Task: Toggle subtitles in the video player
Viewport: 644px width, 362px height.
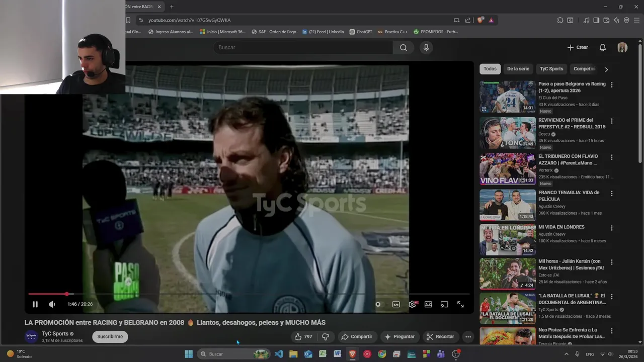Action: pos(396,304)
